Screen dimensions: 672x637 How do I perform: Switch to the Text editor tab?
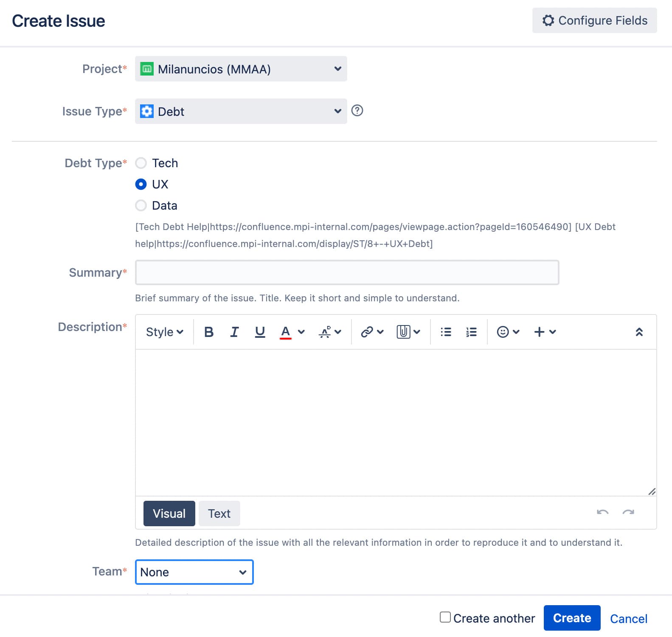tap(219, 514)
